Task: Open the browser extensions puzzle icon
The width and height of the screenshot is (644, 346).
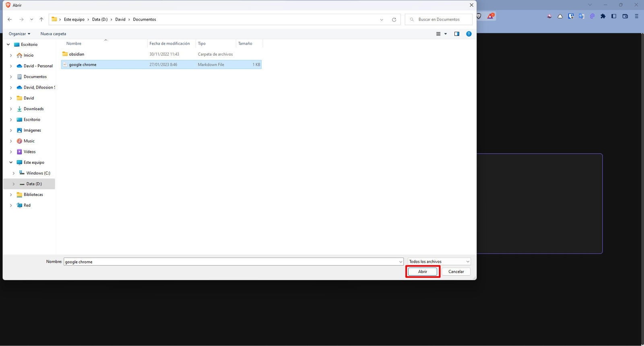Action: (x=603, y=16)
